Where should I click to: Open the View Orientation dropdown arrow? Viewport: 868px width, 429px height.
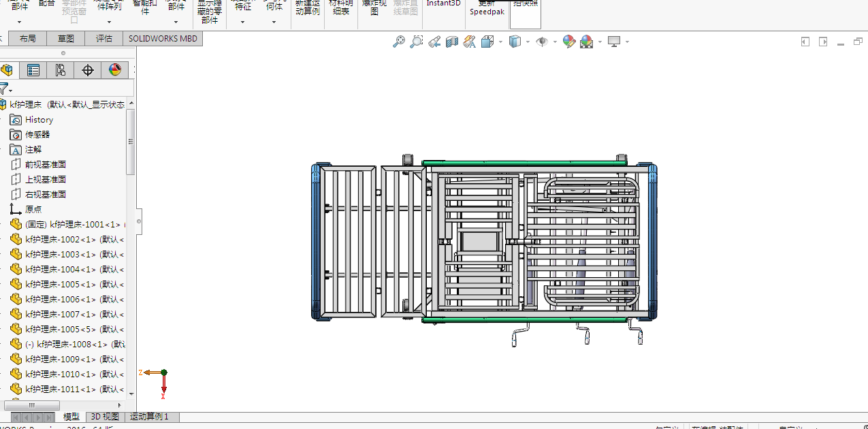tap(500, 42)
